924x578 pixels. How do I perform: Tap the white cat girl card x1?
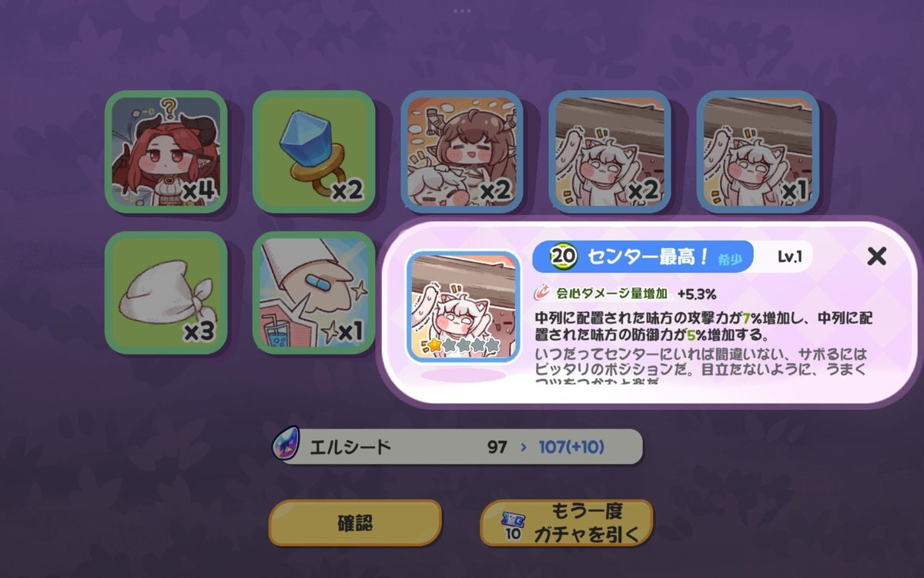(x=758, y=152)
